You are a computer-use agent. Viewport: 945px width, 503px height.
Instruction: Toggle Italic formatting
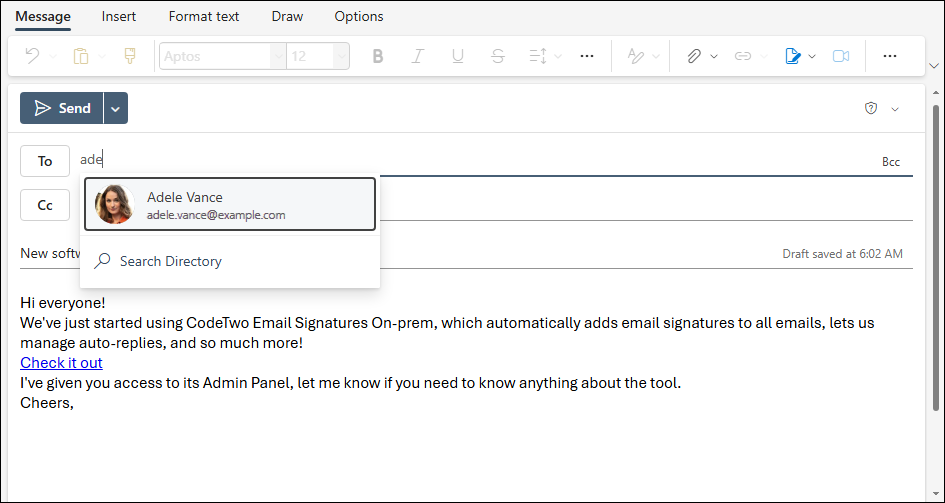pyautogui.click(x=417, y=56)
